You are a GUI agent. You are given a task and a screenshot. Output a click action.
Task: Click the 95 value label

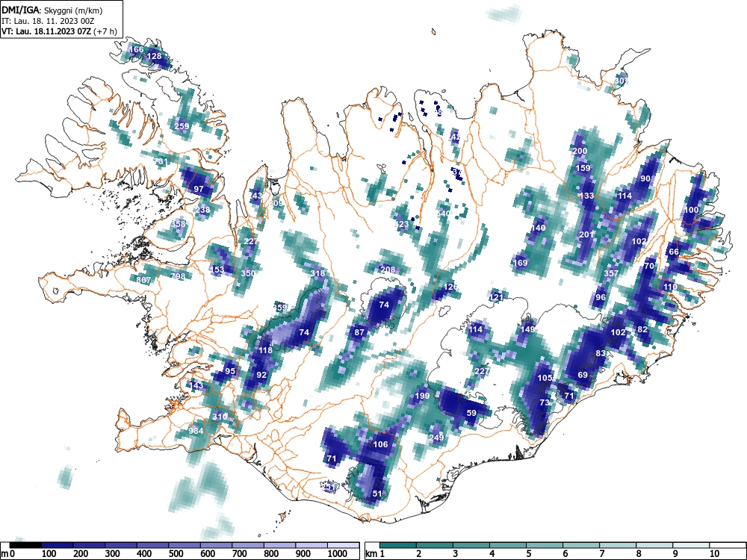point(230,371)
